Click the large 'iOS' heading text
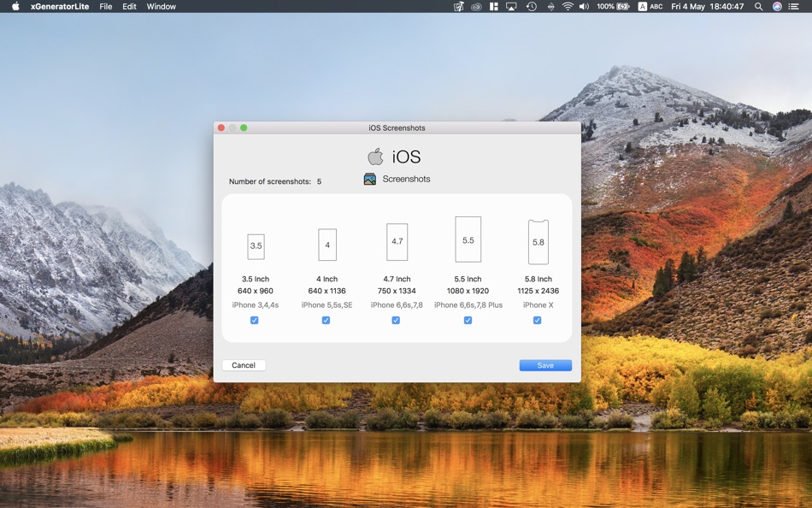812x508 pixels. pyautogui.click(x=407, y=157)
